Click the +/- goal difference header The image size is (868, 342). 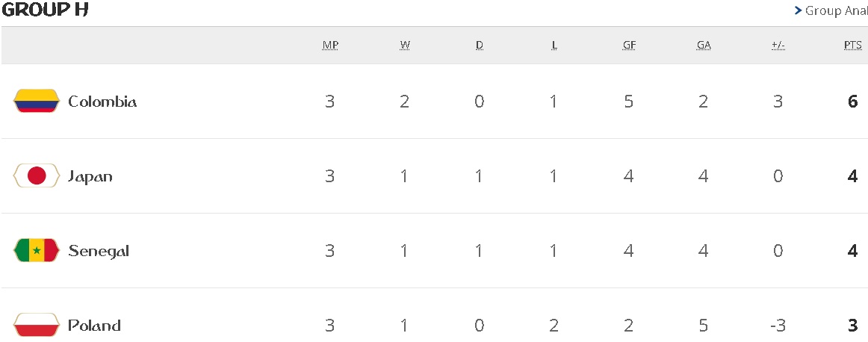tap(778, 45)
